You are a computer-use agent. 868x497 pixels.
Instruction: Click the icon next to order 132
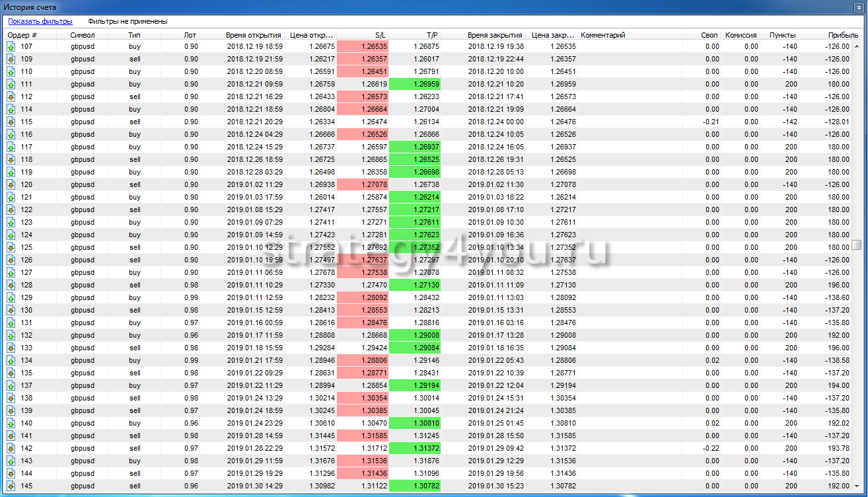[11, 335]
